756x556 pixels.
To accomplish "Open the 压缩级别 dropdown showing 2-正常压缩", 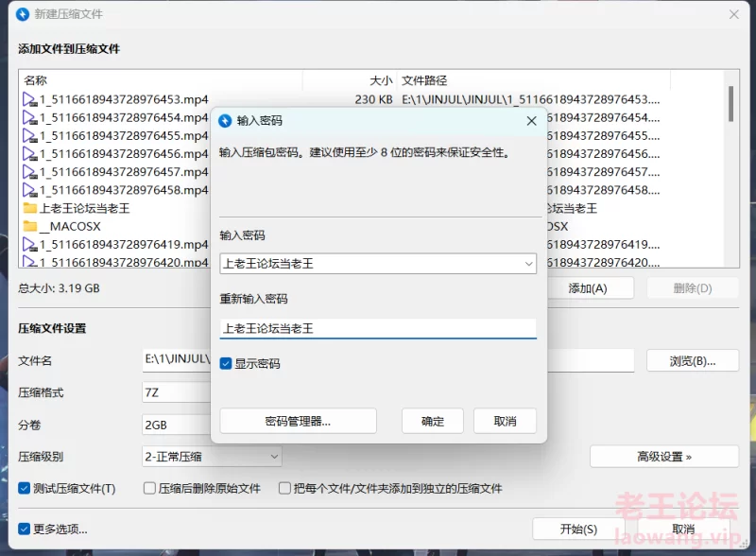I will [x=212, y=457].
